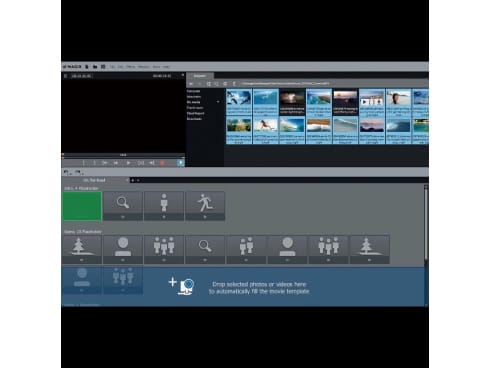Image resolution: width=490 pixels, height=368 pixels.
Task: Click the red record button
Action: click(x=162, y=163)
